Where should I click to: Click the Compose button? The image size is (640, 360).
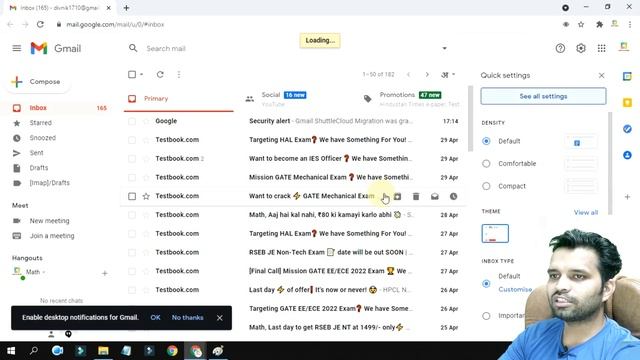(x=39, y=82)
